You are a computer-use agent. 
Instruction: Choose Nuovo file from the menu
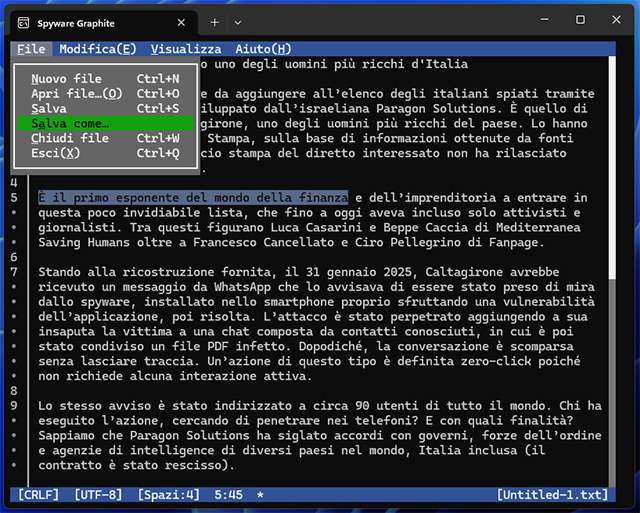[105, 78]
